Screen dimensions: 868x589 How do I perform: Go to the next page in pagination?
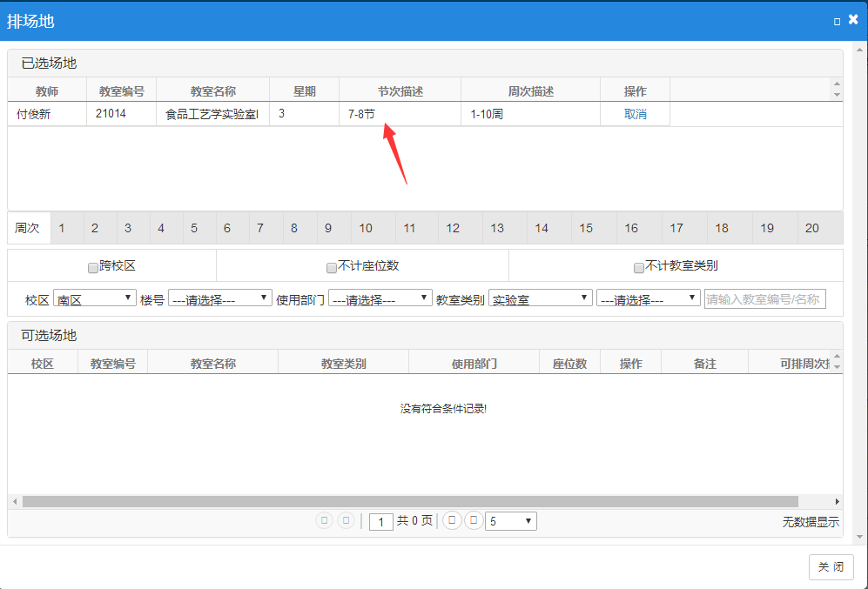coord(452,520)
